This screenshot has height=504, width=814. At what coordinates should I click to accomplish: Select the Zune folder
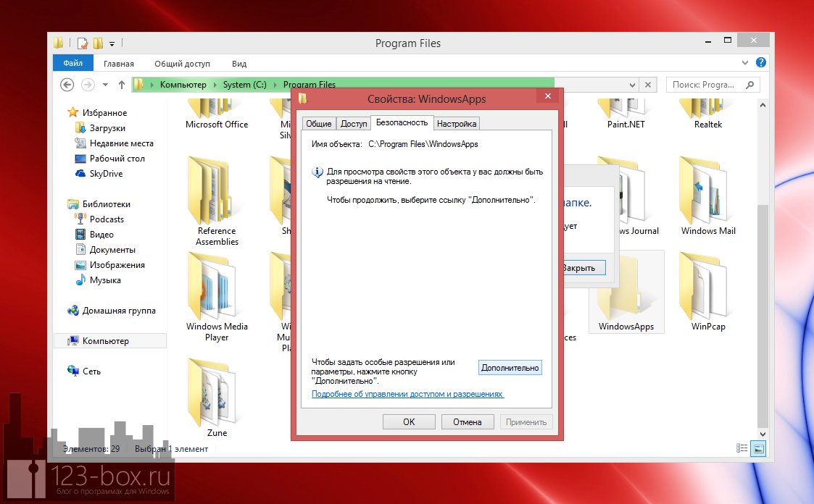[217, 398]
